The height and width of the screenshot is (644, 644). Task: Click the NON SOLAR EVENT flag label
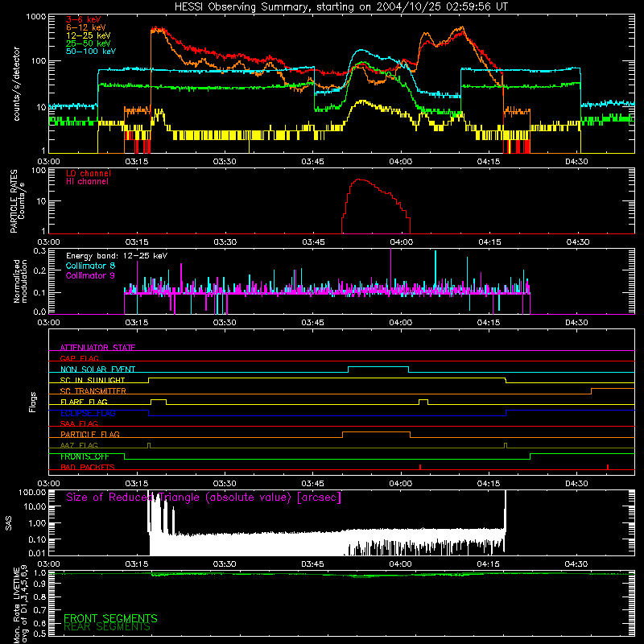[x=97, y=369]
